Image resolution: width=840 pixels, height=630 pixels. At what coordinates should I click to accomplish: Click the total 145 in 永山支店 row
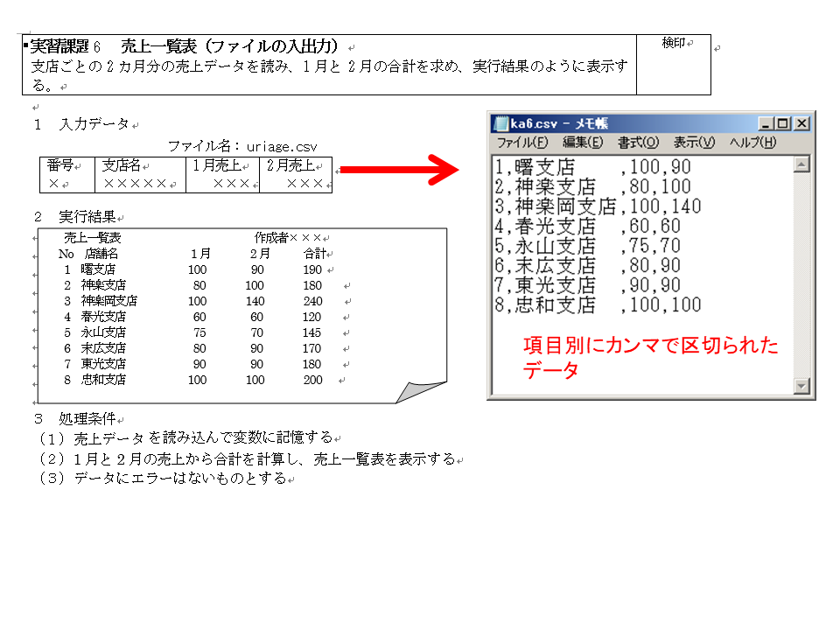[x=311, y=332]
